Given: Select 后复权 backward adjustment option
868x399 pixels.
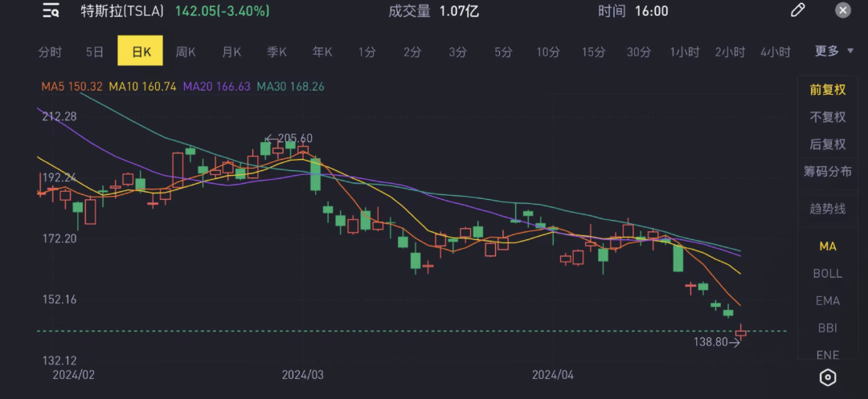Looking at the screenshot, I should pos(828,145).
